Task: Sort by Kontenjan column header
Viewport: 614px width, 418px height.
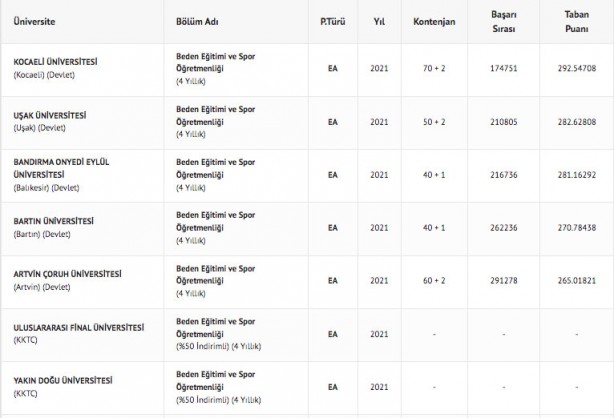Action: (434, 20)
